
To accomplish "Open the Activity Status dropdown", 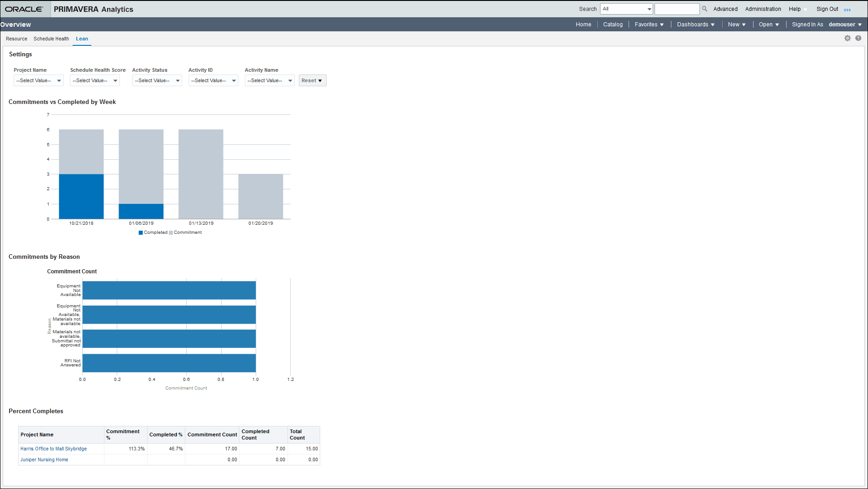I will coord(178,80).
